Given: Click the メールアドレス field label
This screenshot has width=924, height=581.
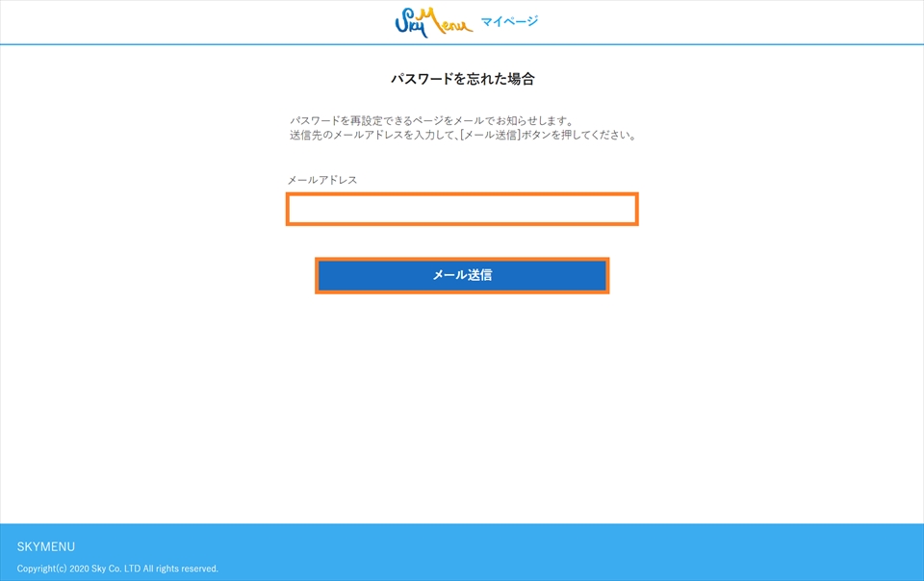Looking at the screenshot, I should tap(322, 180).
